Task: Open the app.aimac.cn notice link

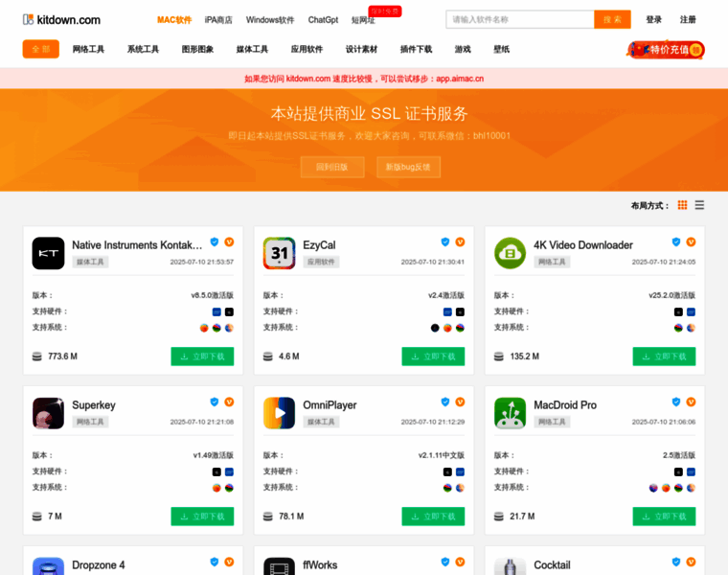Action: click(460, 79)
